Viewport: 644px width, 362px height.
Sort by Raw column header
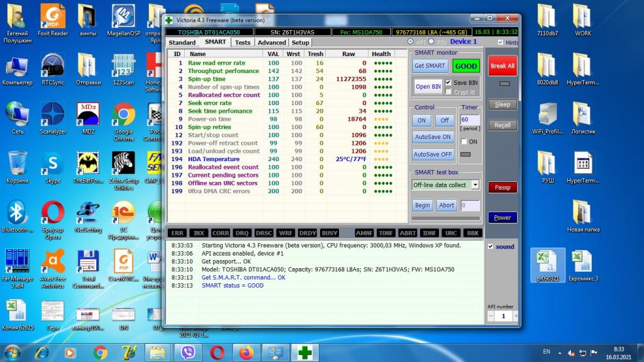point(348,54)
